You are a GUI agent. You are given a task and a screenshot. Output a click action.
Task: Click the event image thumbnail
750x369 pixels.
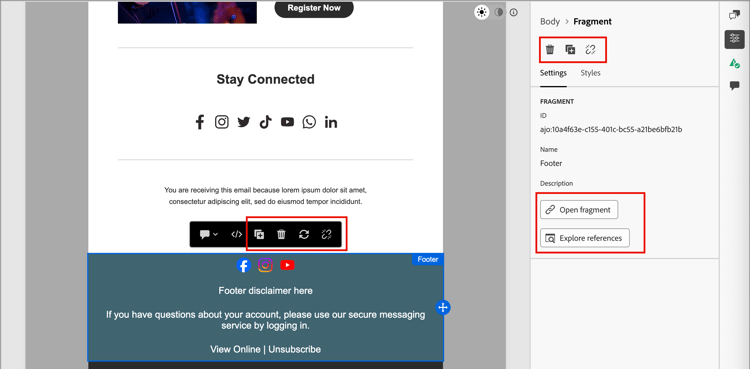pyautogui.click(x=187, y=11)
